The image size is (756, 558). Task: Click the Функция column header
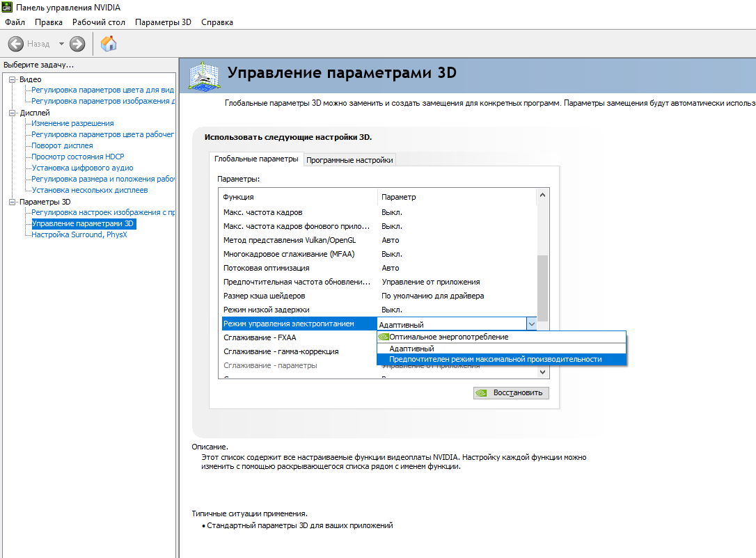(299, 197)
